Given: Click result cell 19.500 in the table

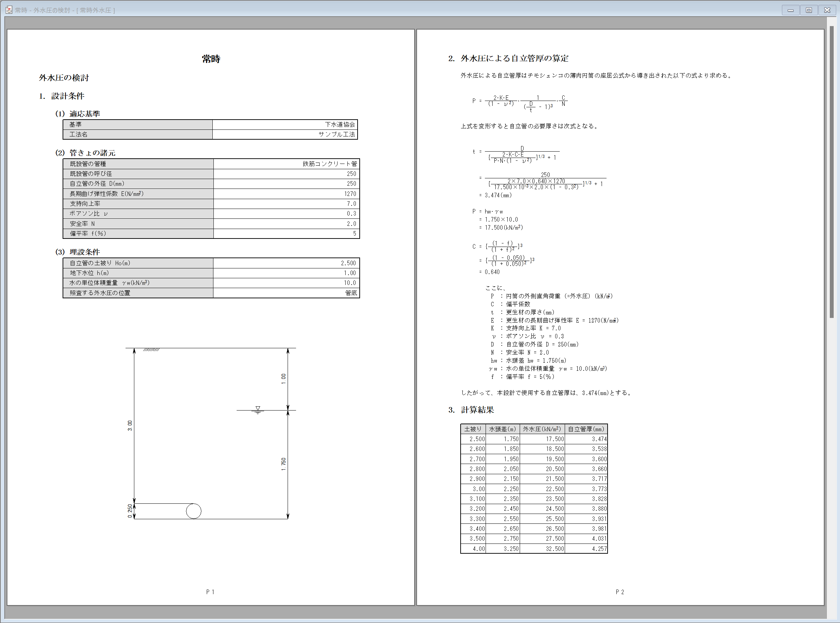Looking at the screenshot, I should 542,459.
